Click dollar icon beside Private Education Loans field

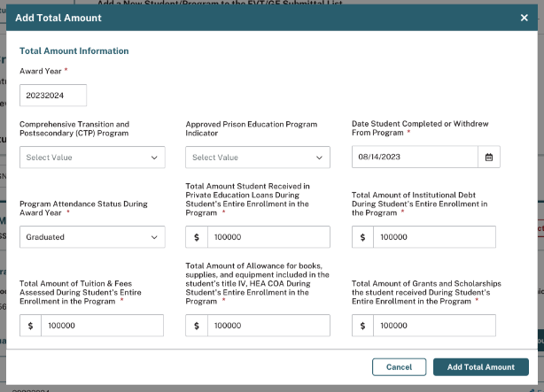pos(197,237)
